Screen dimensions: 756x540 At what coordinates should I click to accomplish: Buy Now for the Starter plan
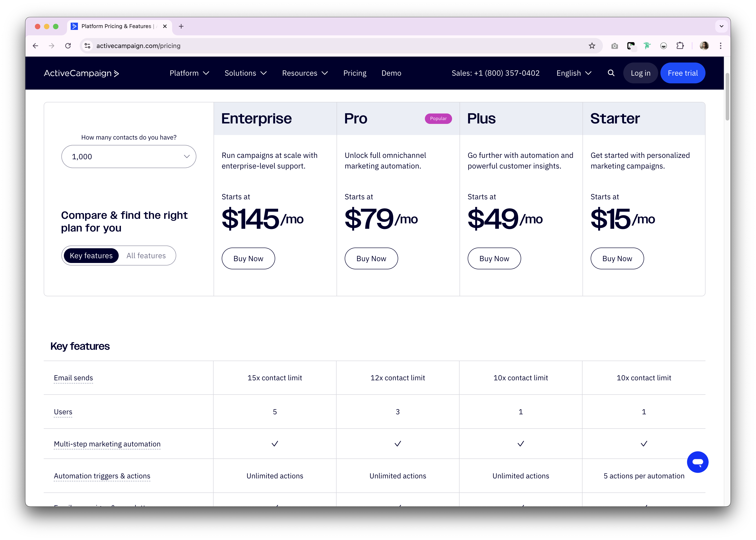[617, 259]
